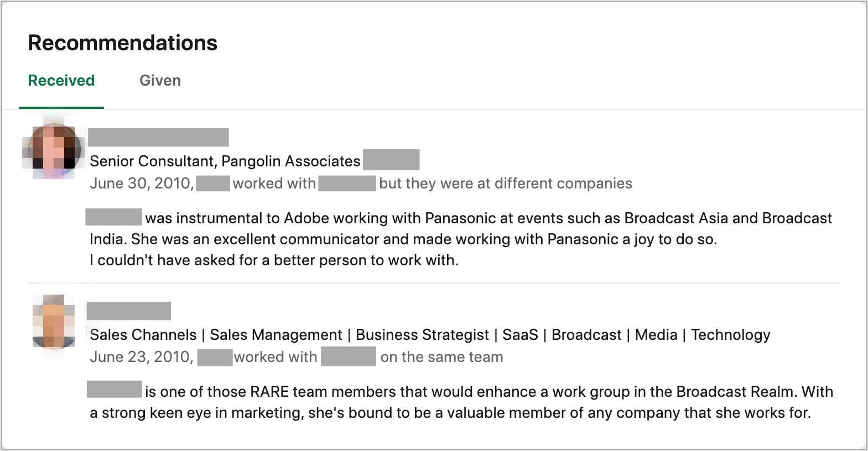Open redacted name above Senior Consultant headline
Image resolution: width=868 pixels, height=451 pixels.
[158, 138]
